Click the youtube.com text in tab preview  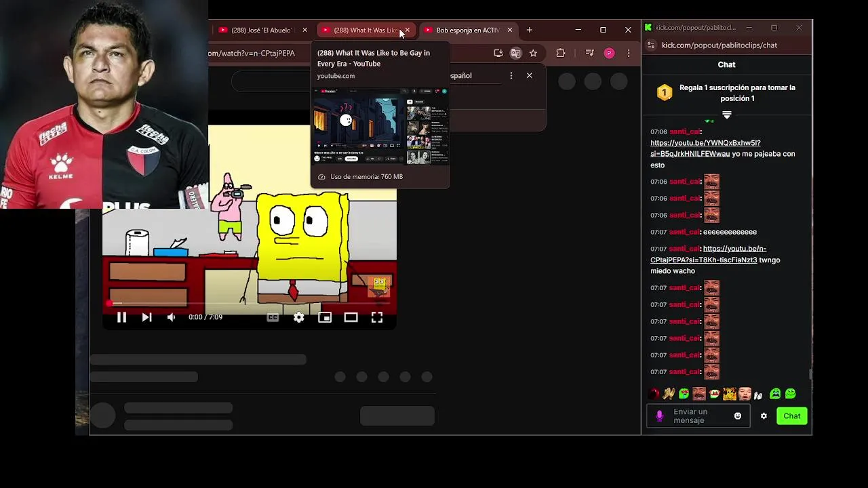click(x=336, y=76)
